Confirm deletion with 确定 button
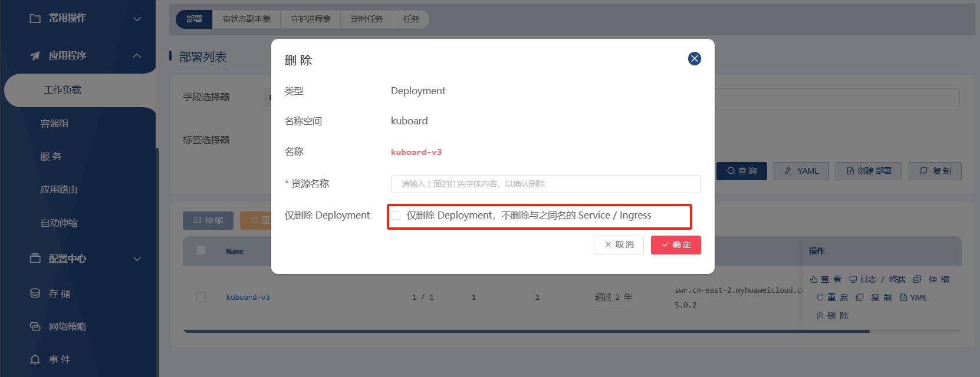980x377 pixels. tap(676, 245)
